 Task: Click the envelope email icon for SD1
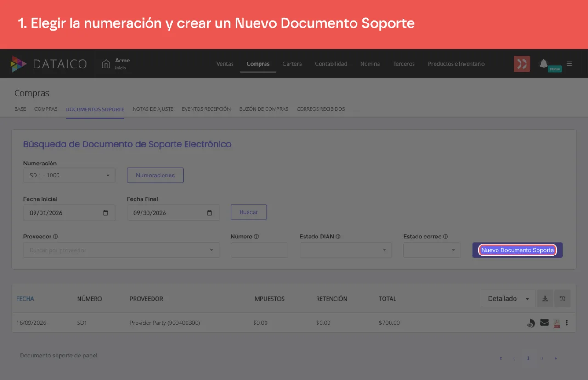[544, 323]
